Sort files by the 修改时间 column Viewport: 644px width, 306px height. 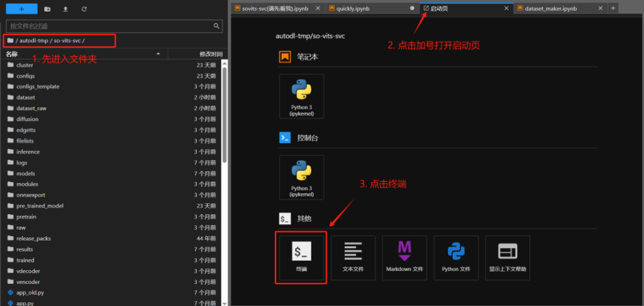[211, 54]
